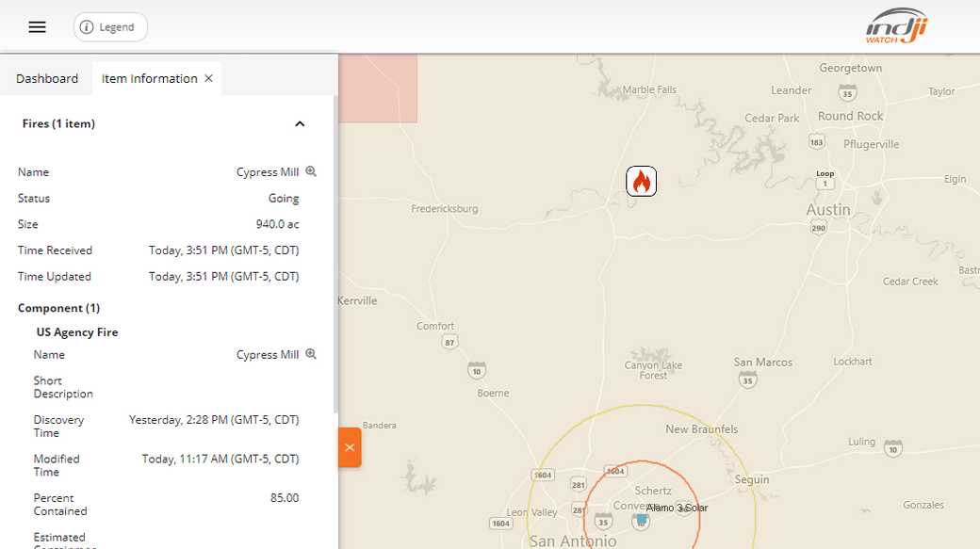Viewport: 980px width, 549px height.
Task: Click the Indji Watch logo
Action: tap(897, 26)
